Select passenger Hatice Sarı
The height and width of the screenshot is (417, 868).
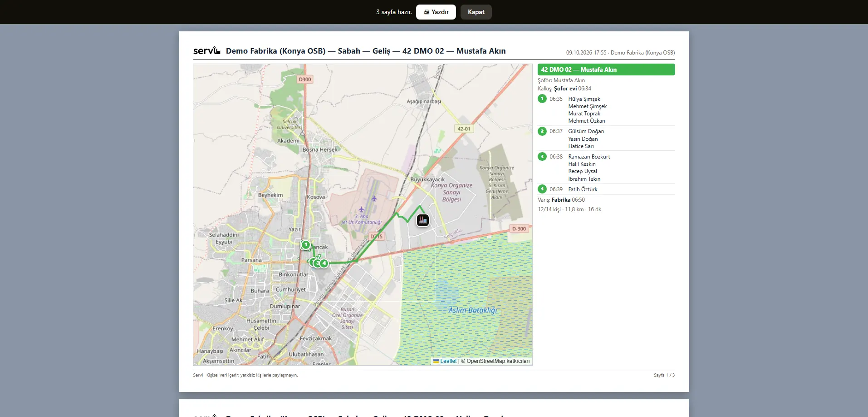pos(581,146)
